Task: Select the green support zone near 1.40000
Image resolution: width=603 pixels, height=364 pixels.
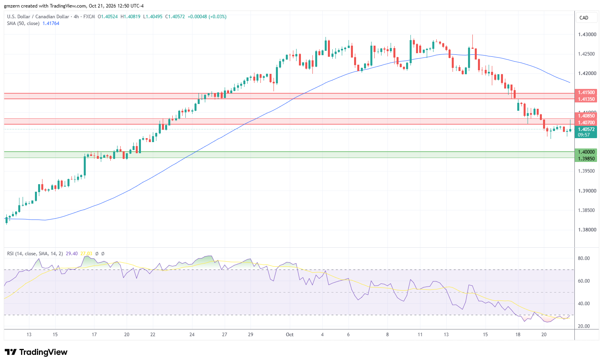Action: tap(289, 155)
